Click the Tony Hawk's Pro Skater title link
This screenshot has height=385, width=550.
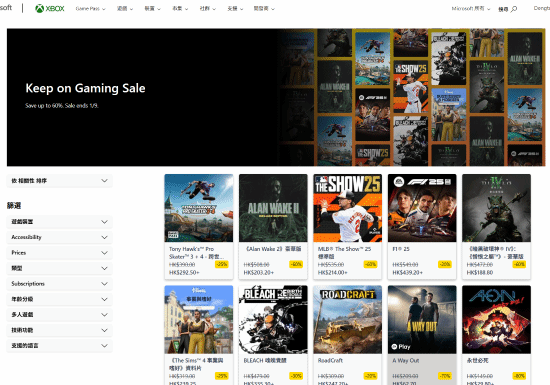pos(196,253)
